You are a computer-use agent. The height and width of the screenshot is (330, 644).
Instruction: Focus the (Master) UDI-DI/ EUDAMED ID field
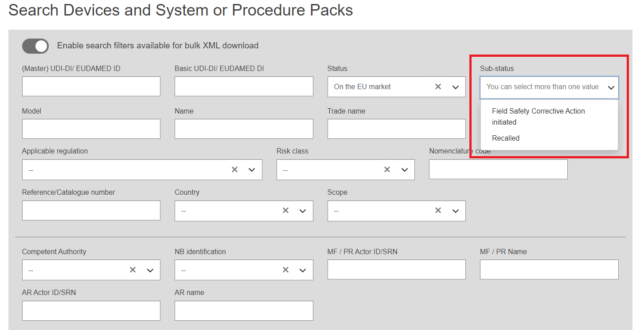91,86
